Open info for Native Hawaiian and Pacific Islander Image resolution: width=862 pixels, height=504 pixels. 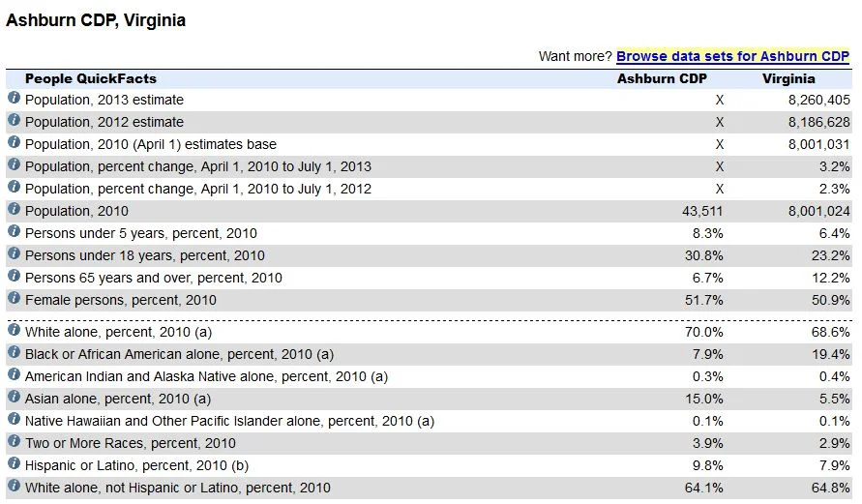click(14, 420)
